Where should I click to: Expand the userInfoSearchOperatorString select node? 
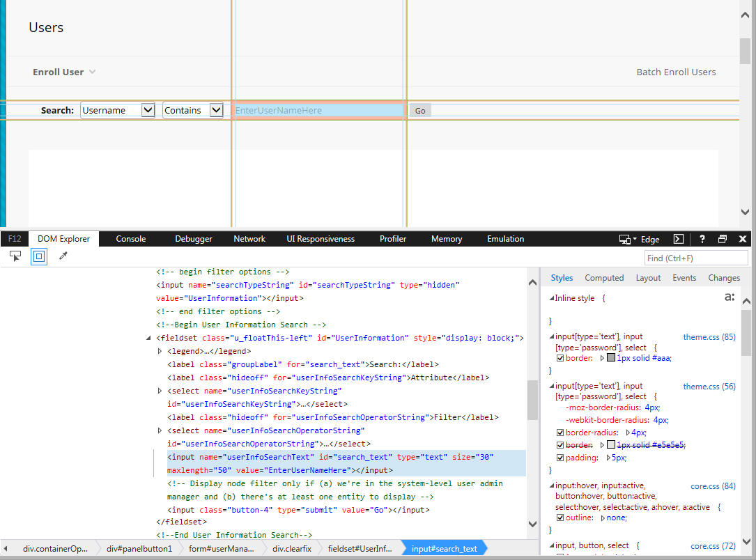pyautogui.click(x=160, y=430)
